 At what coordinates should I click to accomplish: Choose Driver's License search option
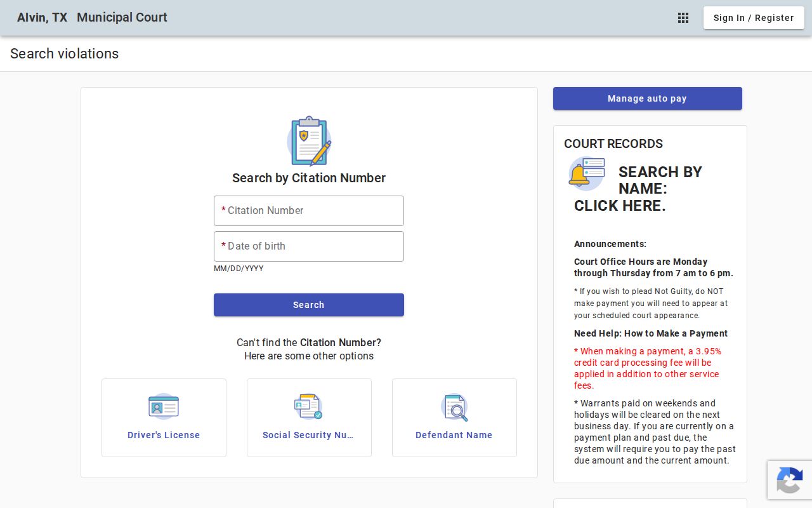(x=164, y=418)
